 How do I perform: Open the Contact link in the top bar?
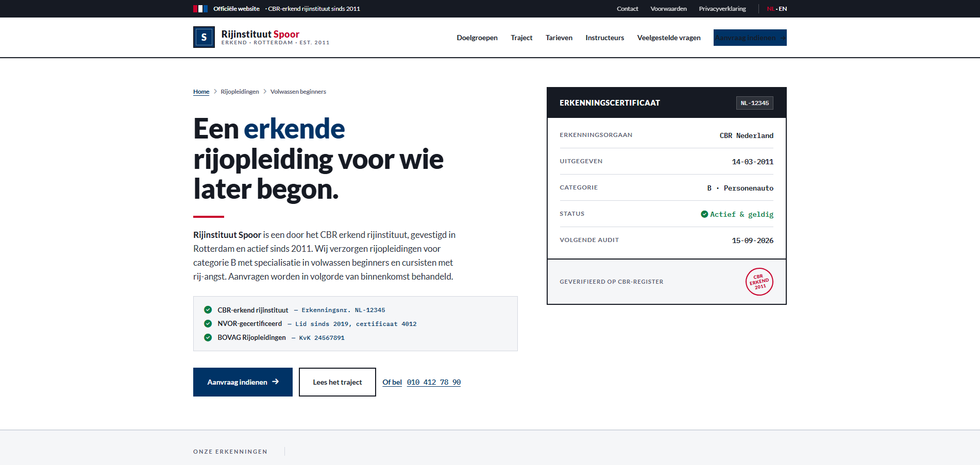point(627,9)
